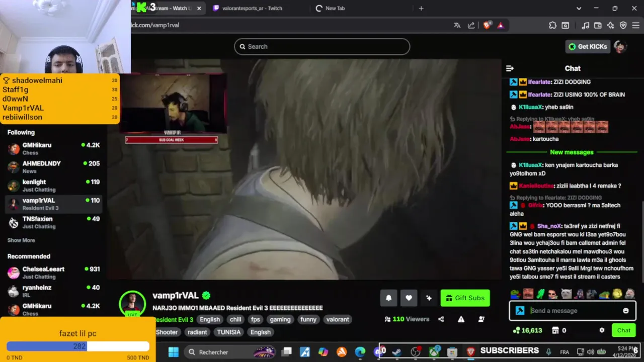
Task: Switch to the New Tab browser tab
Action: pyautogui.click(x=335, y=8)
